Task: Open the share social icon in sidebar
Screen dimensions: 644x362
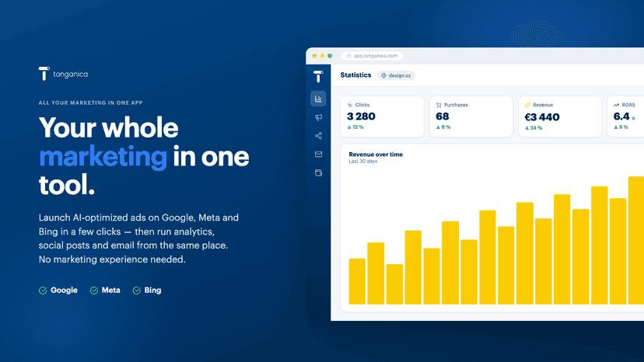Action: coord(318,136)
